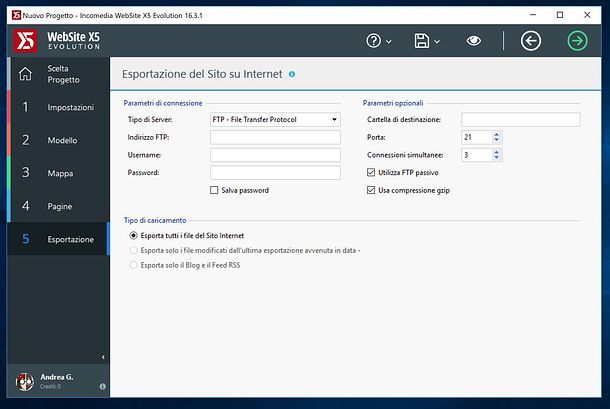Select Esporta solo i file modificati option
The image size is (610, 409).
pyautogui.click(x=133, y=250)
